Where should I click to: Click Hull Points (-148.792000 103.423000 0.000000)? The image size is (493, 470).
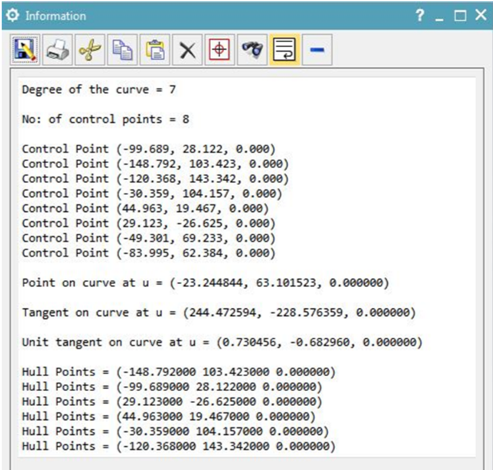coord(179,372)
